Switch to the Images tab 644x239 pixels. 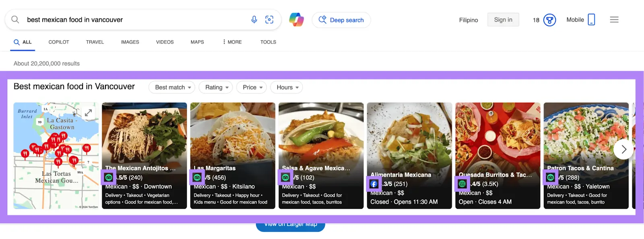click(x=130, y=42)
